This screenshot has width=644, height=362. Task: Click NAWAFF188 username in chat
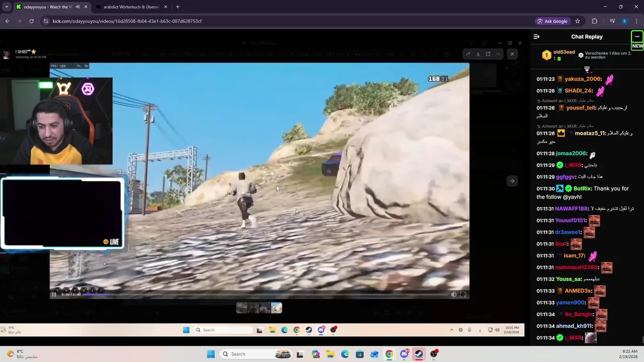(572, 209)
